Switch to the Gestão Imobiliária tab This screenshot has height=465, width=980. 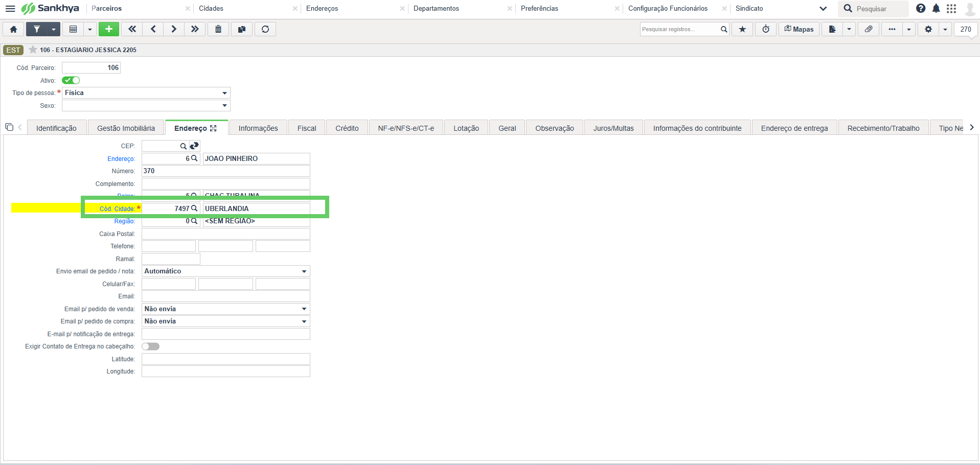[126, 128]
